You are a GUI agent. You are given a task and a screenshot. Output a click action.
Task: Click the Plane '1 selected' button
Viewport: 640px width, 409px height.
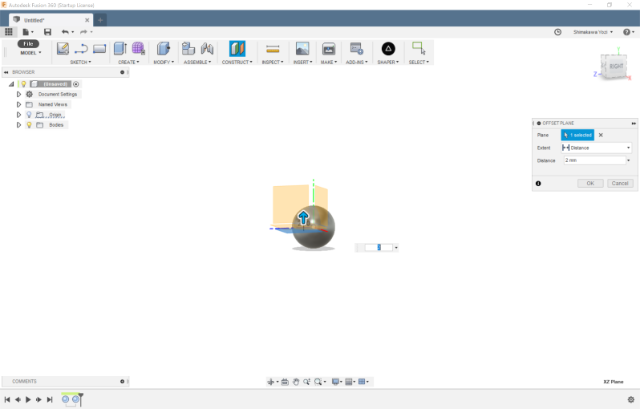(x=578, y=135)
